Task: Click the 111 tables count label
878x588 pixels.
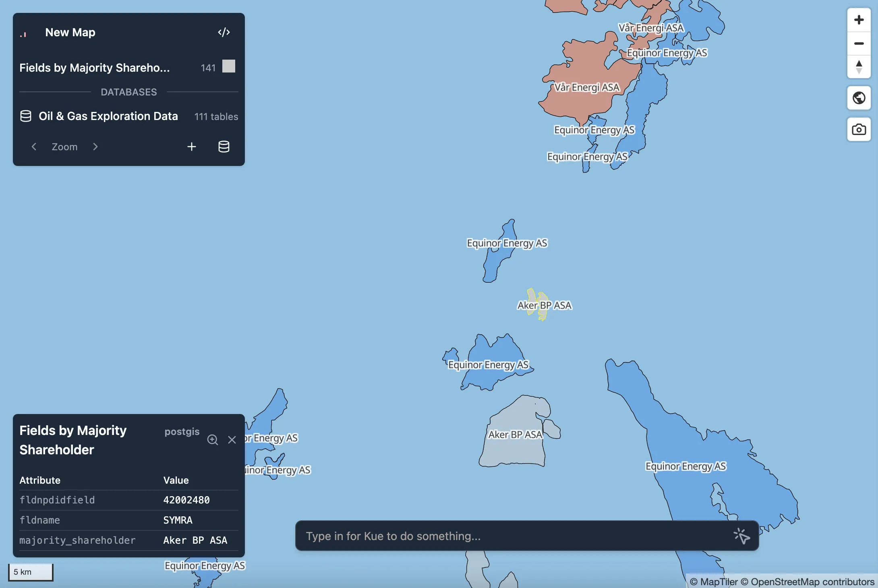Action: tap(216, 116)
